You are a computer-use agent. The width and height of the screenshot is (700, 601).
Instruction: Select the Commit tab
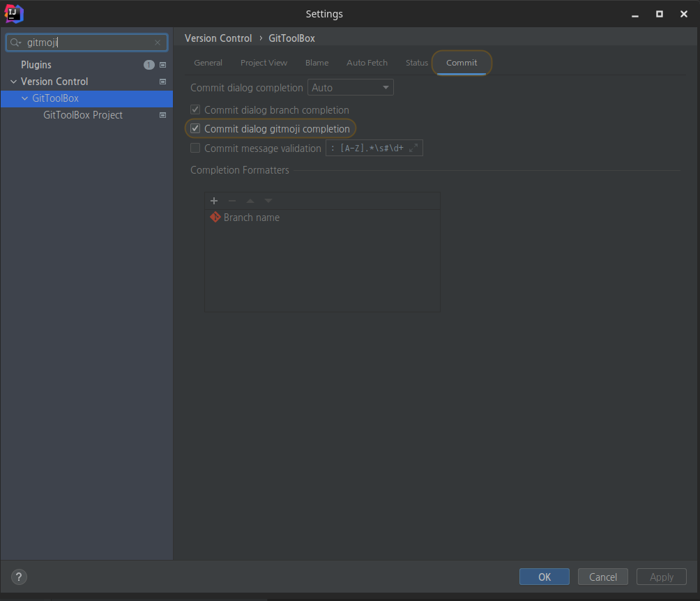[x=462, y=63]
